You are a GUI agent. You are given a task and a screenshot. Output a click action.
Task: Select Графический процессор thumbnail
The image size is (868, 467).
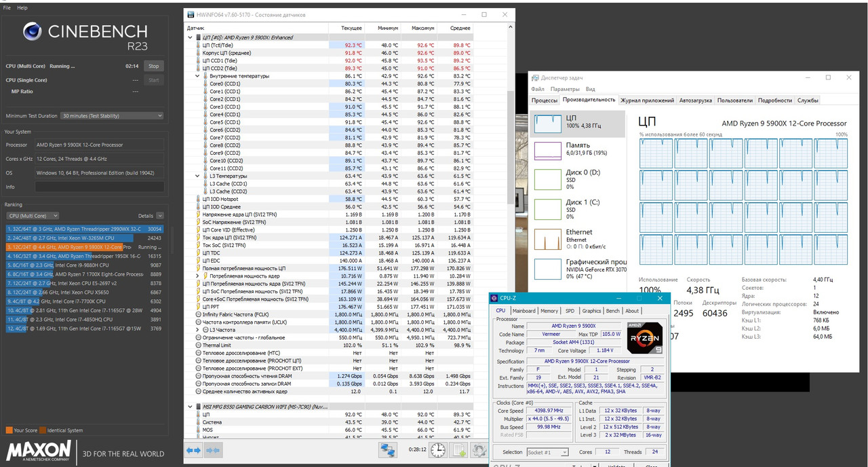(547, 268)
